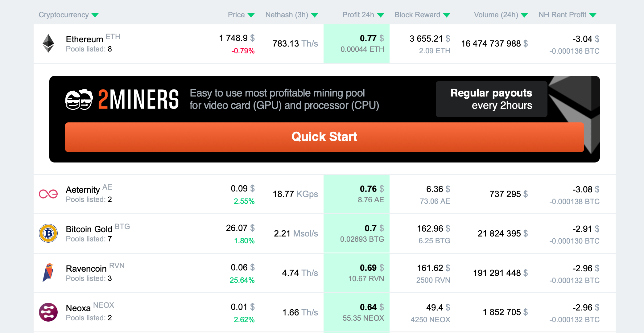Click the Neoxa purple logo icon

[48, 312]
